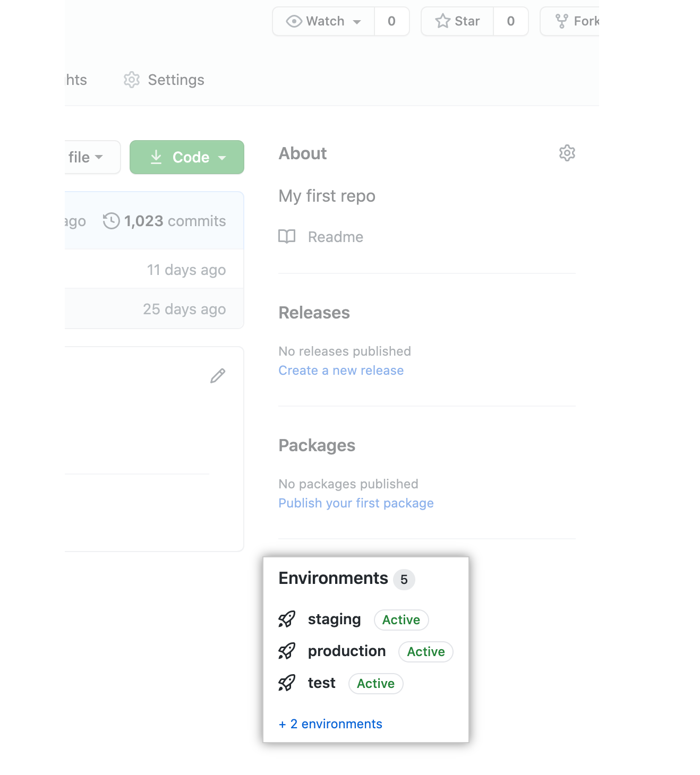Click the commits history clock icon
This screenshot has height=775, width=700.
[111, 221]
